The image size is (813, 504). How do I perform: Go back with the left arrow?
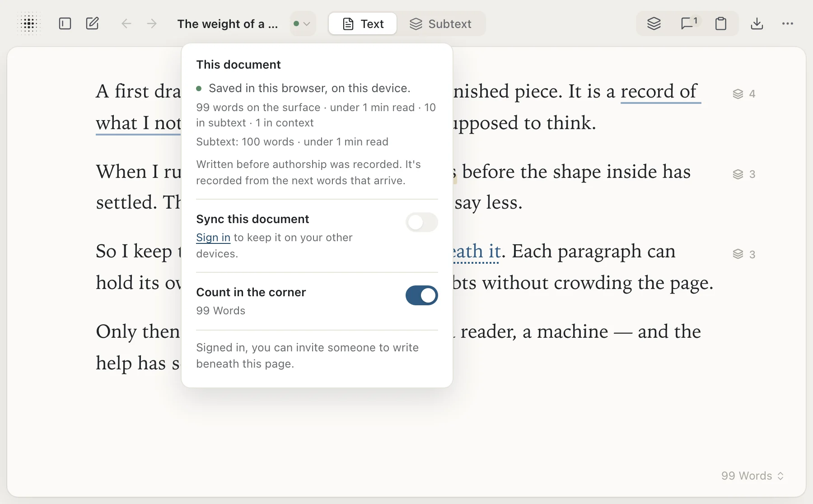point(126,23)
